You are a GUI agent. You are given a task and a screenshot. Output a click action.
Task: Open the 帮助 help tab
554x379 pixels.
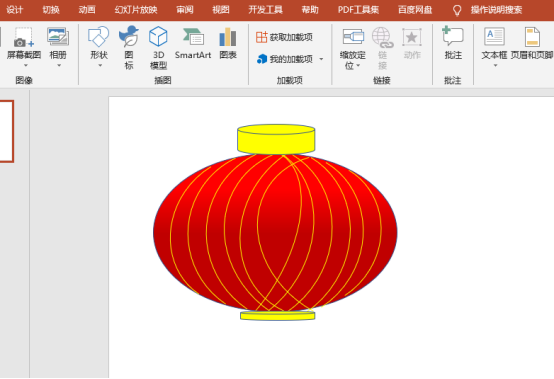[x=310, y=10]
